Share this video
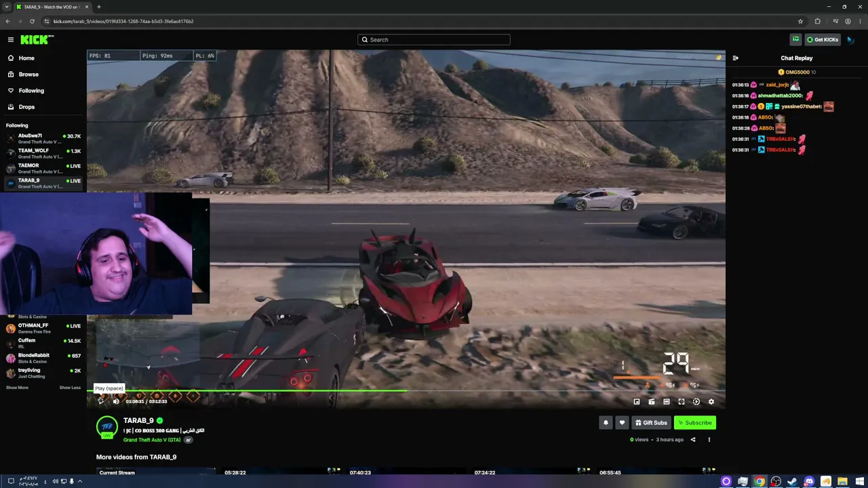The height and width of the screenshot is (488, 868). tap(693, 440)
